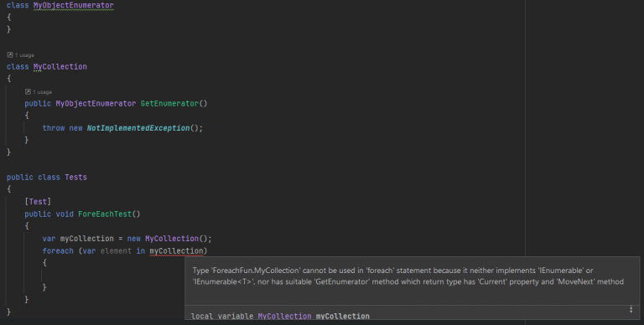The width and height of the screenshot is (644, 325).
Task: Click the MyCollection class name declaration
Action: (60, 66)
